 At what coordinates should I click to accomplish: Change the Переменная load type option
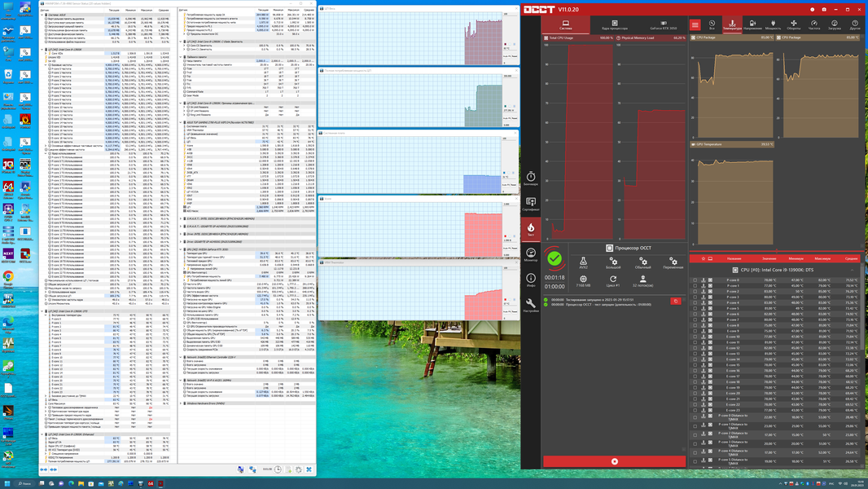[673, 262]
